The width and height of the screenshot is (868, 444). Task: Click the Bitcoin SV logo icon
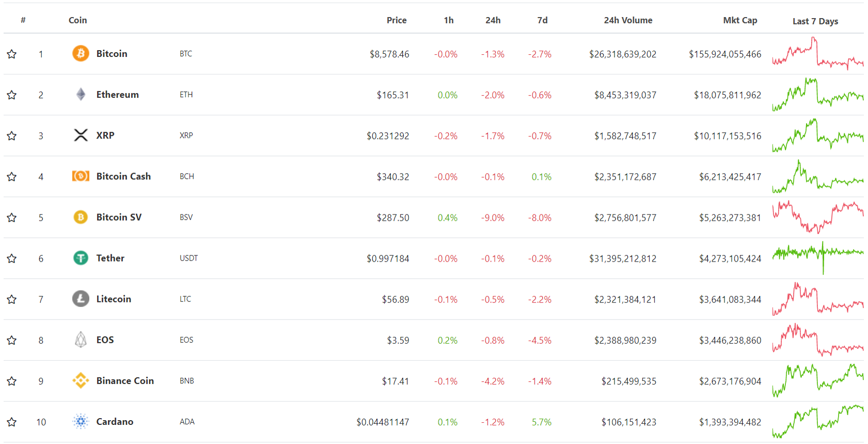pyautogui.click(x=81, y=217)
